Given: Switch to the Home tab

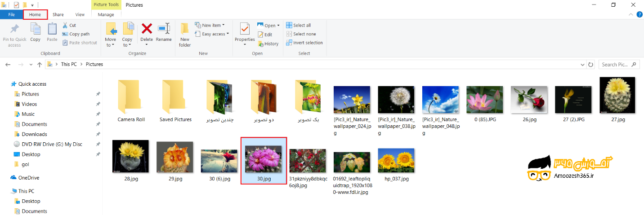Looking at the screenshot, I should pos(35,14).
